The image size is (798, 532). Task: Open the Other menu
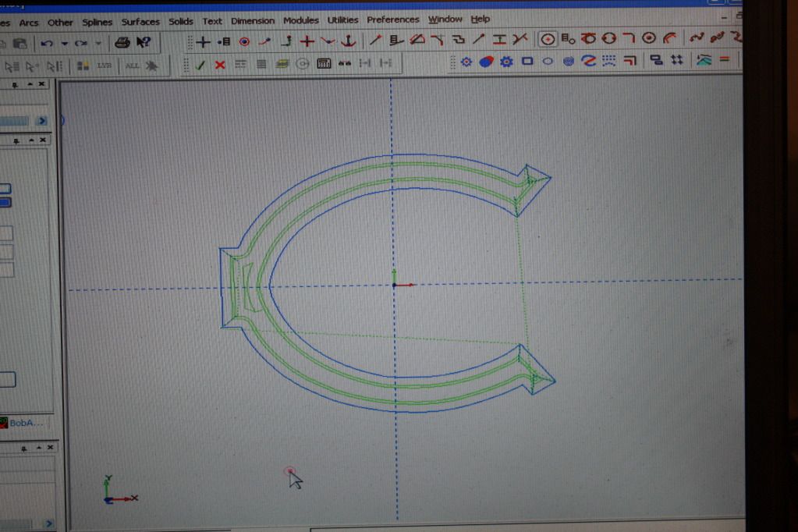click(60, 23)
